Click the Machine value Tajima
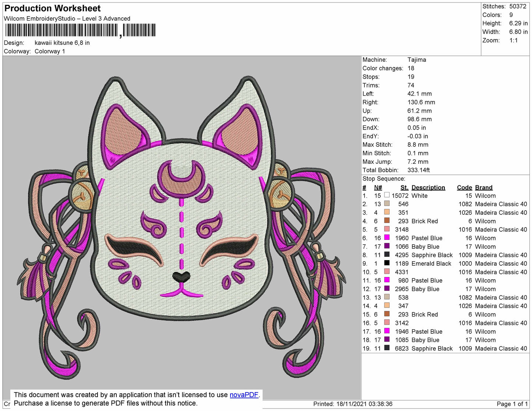 point(417,60)
